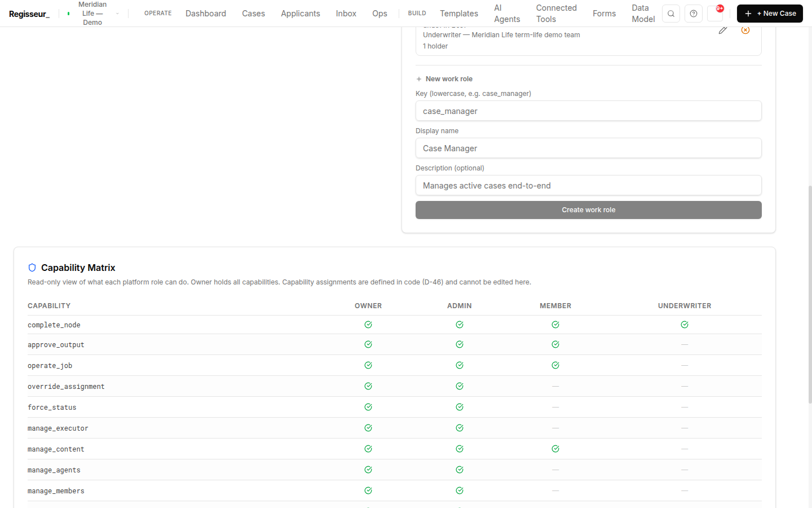The height and width of the screenshot is (508, 812).
Task: Click force_status check under Owner
Action: coord(368,407)
